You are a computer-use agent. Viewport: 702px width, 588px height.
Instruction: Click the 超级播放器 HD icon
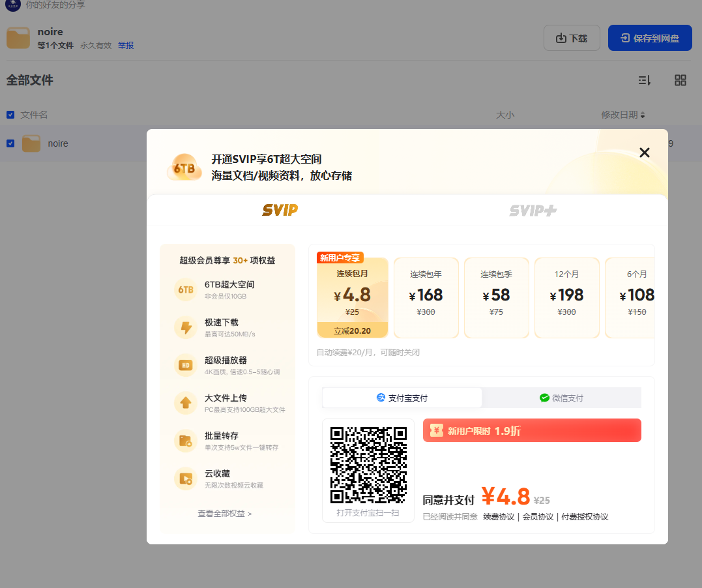point(186,365)
